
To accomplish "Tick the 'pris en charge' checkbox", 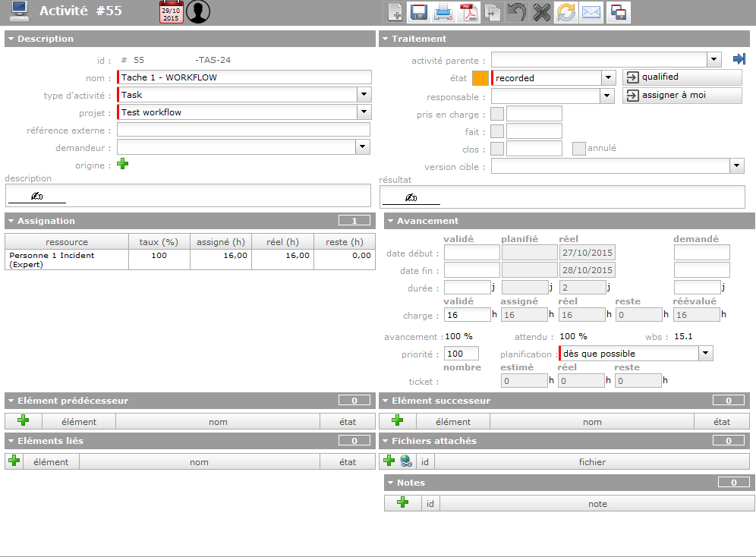I will click(497, 115).
